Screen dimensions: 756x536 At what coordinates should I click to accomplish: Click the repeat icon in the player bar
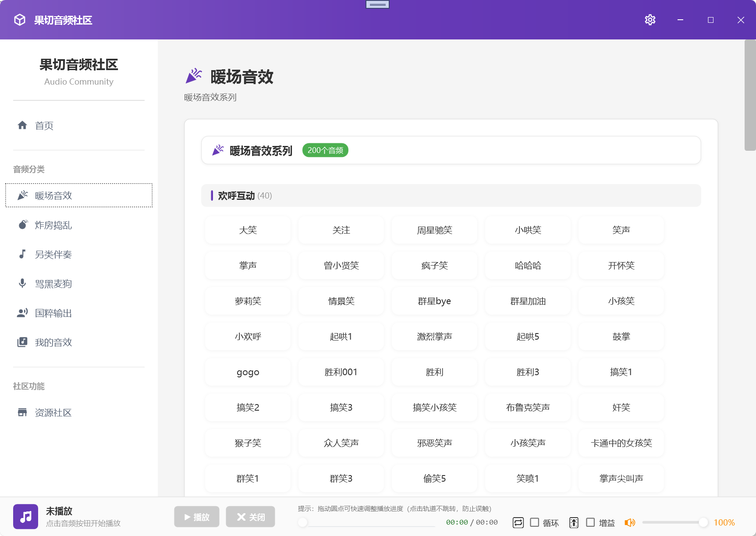pos(518,522)
